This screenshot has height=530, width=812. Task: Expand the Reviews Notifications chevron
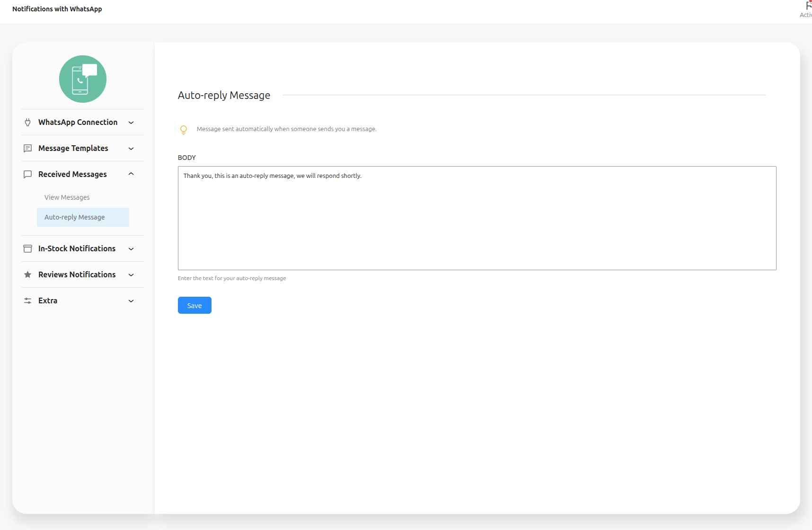click(x=131, y=275)
